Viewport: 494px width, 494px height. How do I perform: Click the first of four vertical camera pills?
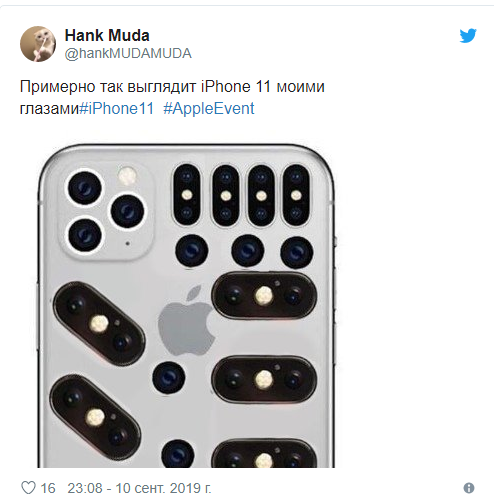[x=187, y=194]
